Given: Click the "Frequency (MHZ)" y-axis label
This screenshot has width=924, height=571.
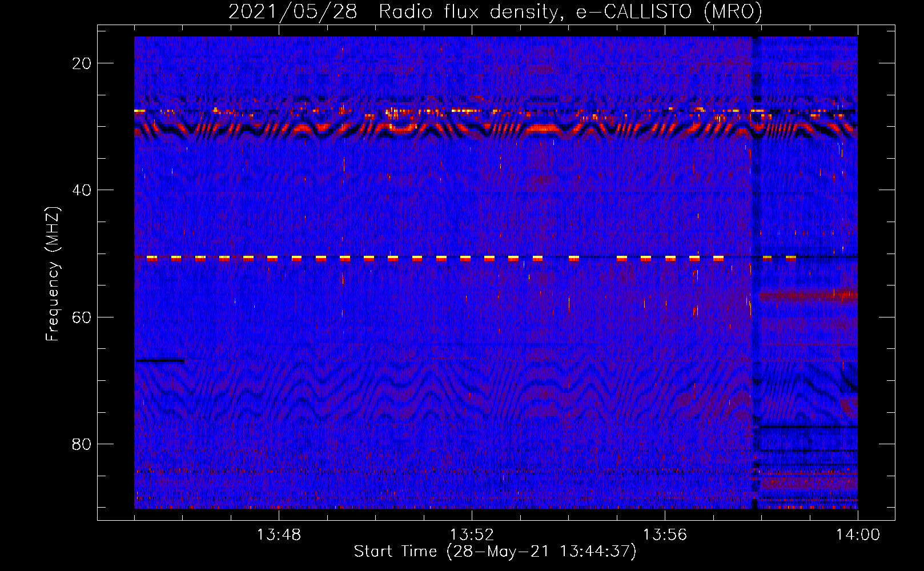Looking at the screenshot, I should [53, 274].
